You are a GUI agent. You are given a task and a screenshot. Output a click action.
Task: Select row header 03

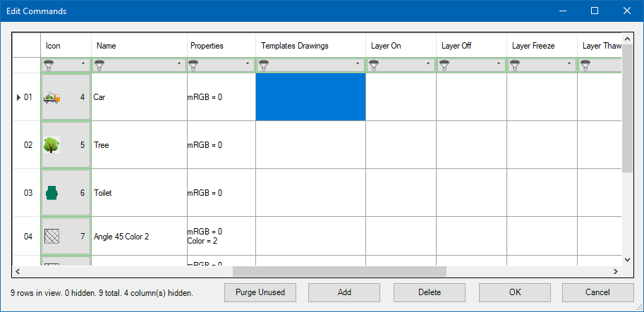[x=26, y=193]
